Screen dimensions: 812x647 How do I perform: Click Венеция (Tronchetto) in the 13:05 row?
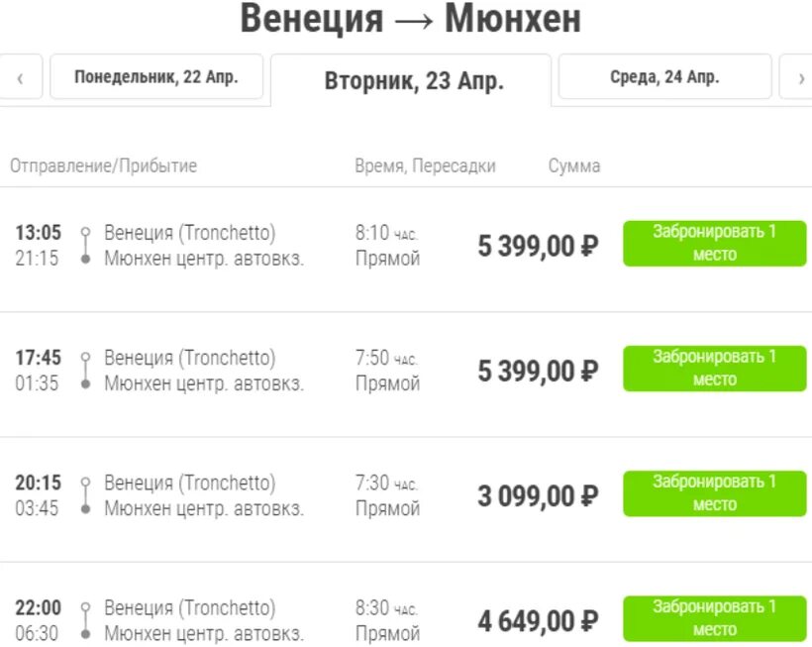(x=190, y=233)
